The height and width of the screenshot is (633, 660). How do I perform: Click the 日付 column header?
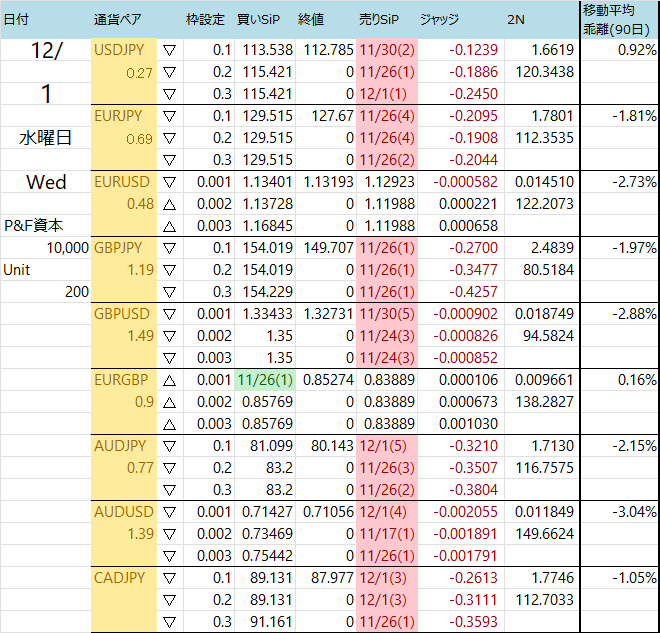pyautogui.click(x=16, y=19)
